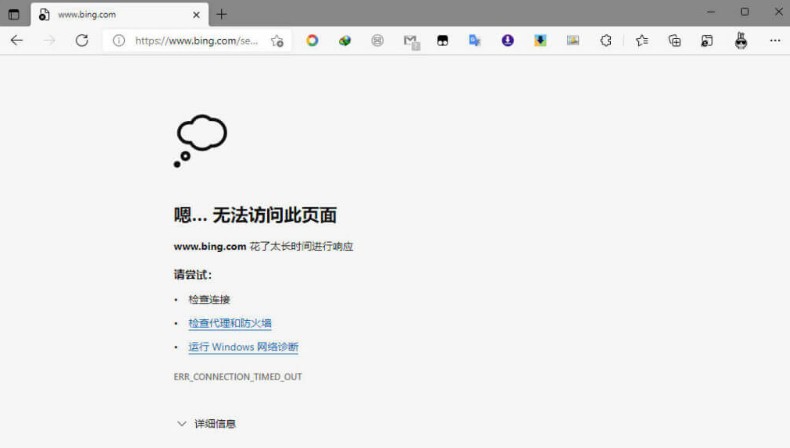Focus the bing.com address bar URL
Image resolution: width=790 pixels, height=448 pixels.
point(196,40)
